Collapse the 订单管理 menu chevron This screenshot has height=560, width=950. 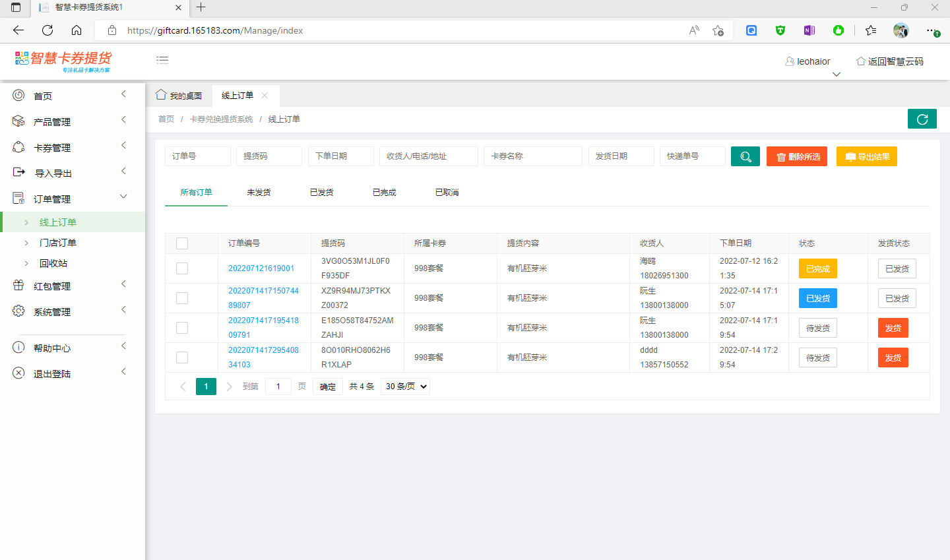pyautogui.click(x=123, y=197)
